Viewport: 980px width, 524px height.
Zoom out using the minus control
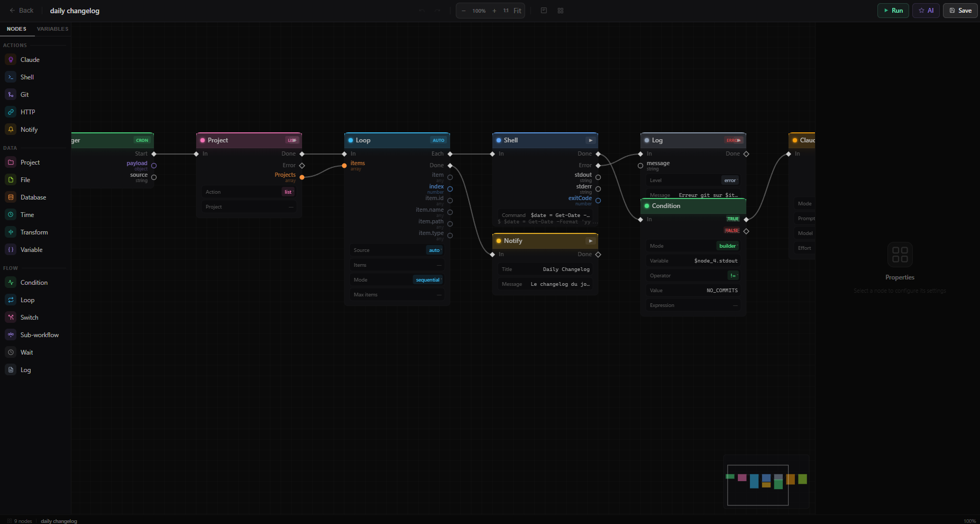(x=463, y=10)
